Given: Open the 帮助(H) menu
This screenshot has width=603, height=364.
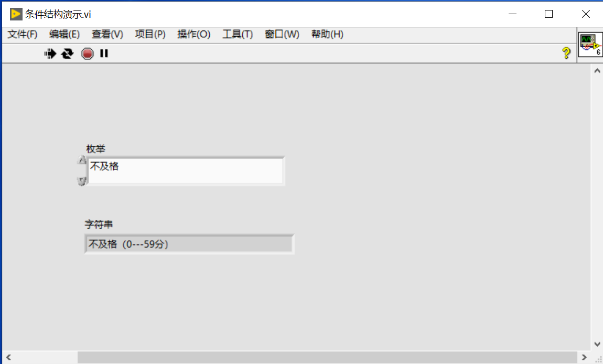Looking at the screenshot, I should [327, 34].
